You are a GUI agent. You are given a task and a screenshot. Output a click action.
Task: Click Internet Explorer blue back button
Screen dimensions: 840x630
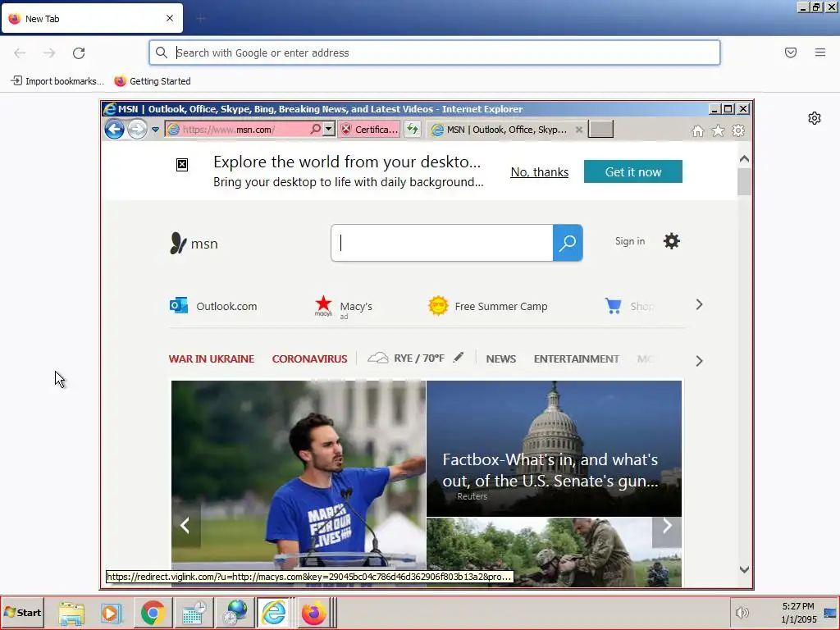click(x=114, y=129)
